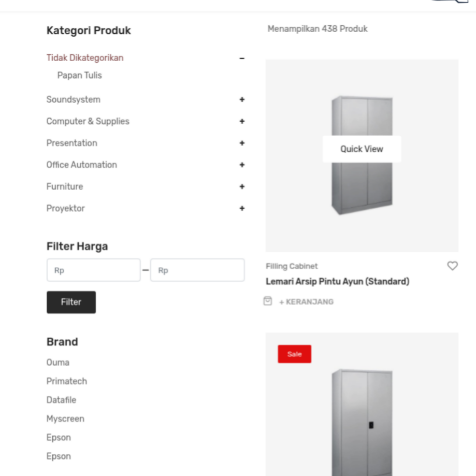
Task: Open Lemari Arsip Pintu Ayun product title
Action: [337, 282]
